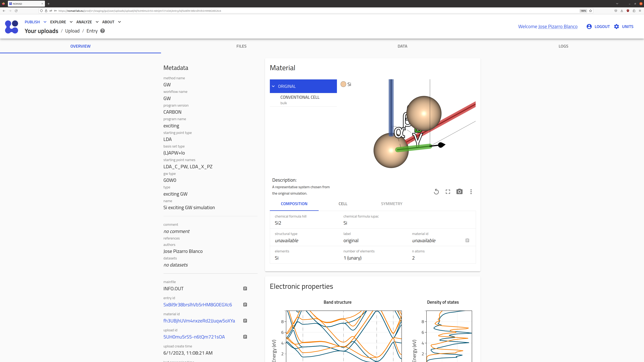Open the help question mark icon
The height and width of the screenshot is (362, 644).
click(102, 31)
